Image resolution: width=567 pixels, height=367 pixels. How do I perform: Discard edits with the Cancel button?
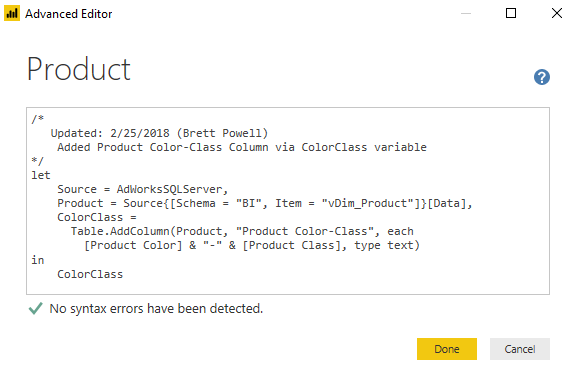tap(520, 349)
